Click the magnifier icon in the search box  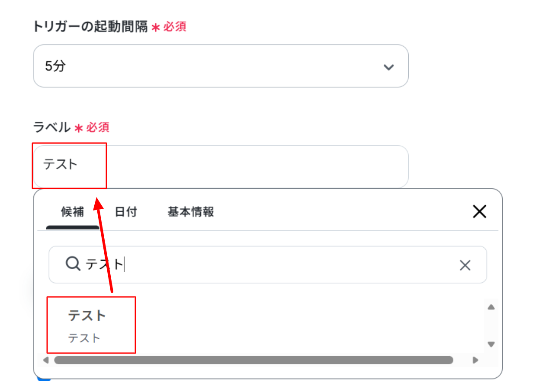[x=73, y=263]
